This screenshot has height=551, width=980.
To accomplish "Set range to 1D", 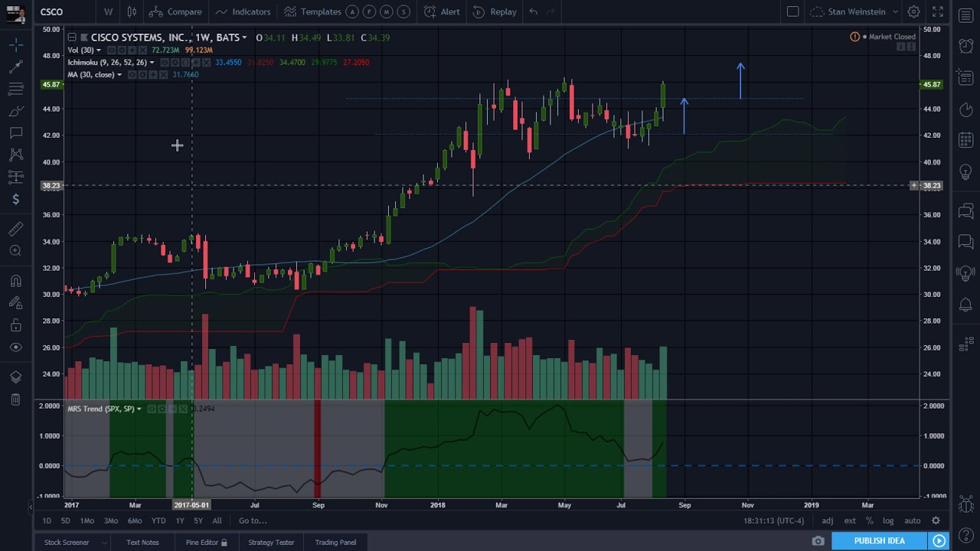I will [x=47, y=520].
